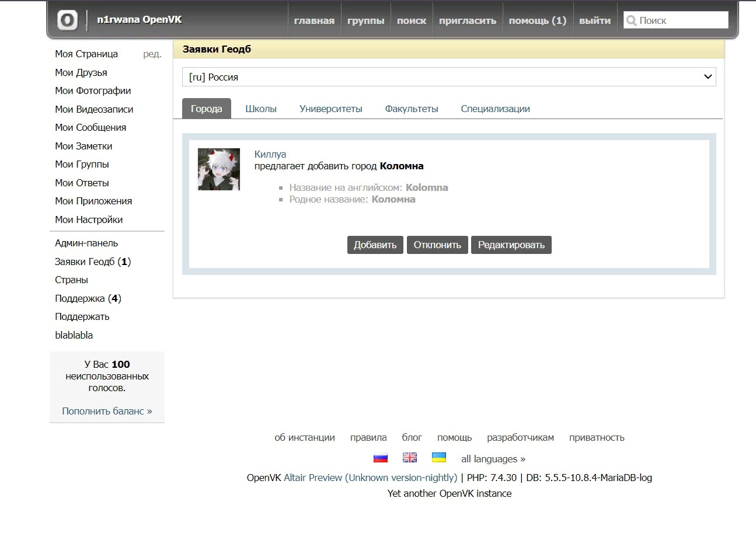Click выйти to log out
The width and height of the screenshot is (756, 533).
[595, 20]
